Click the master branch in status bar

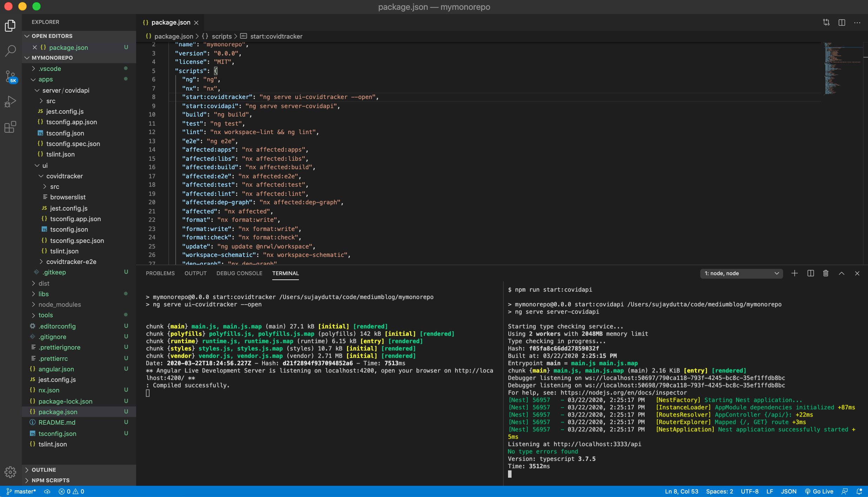[x=22, y=491]
